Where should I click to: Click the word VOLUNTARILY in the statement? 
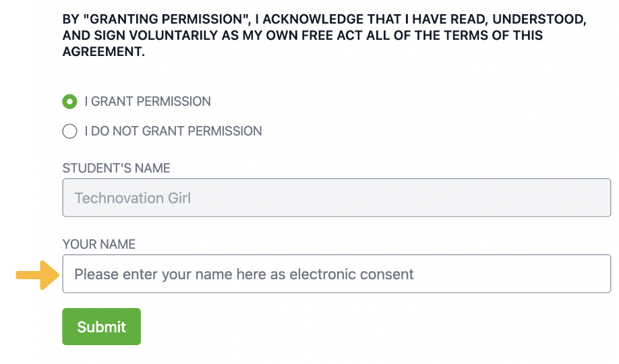pyautogui.click(x=169, y=36)
